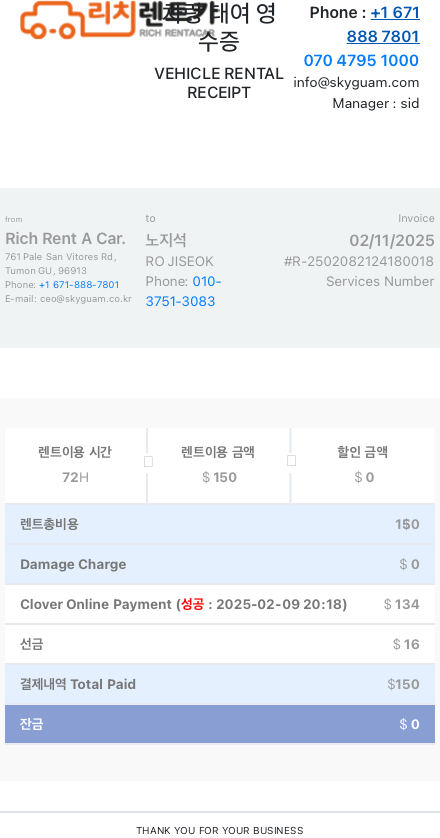
Task: Tap ceo@skyguam.co.kr email text
Action: [86, 299]
